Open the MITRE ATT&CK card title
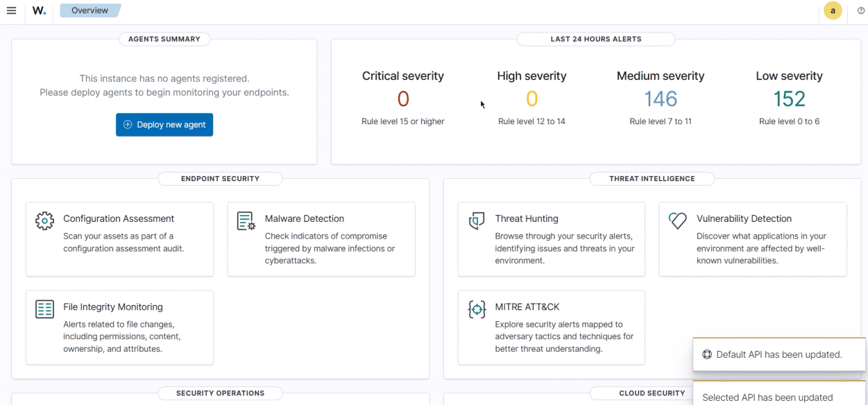The image size is (868, 405). [527, 307]
